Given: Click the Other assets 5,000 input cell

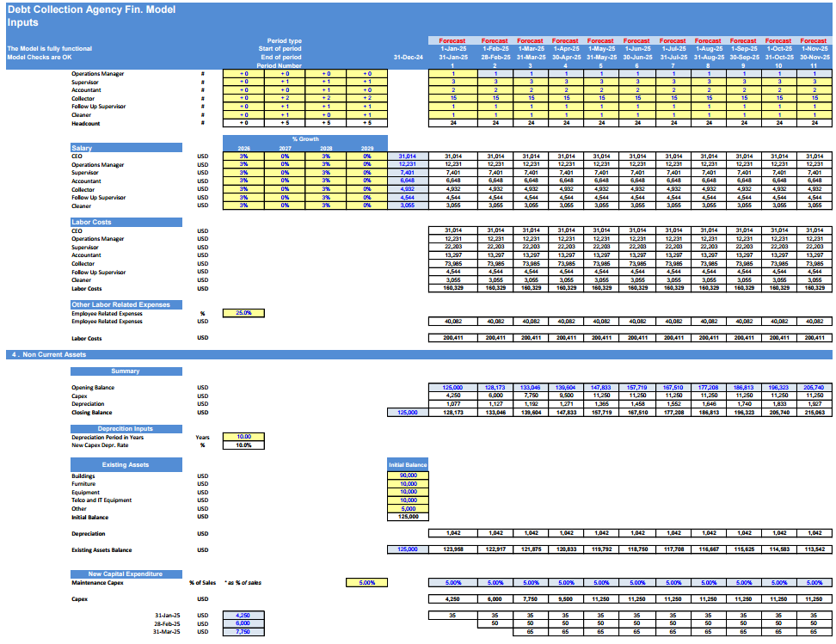Looking at the screenshot, I should tap(408, 508).
